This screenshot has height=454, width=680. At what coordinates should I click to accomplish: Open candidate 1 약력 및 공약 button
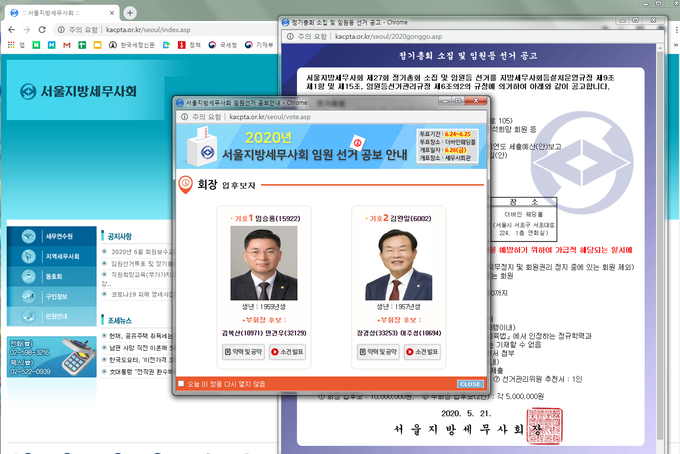click(x=243, y=352)
